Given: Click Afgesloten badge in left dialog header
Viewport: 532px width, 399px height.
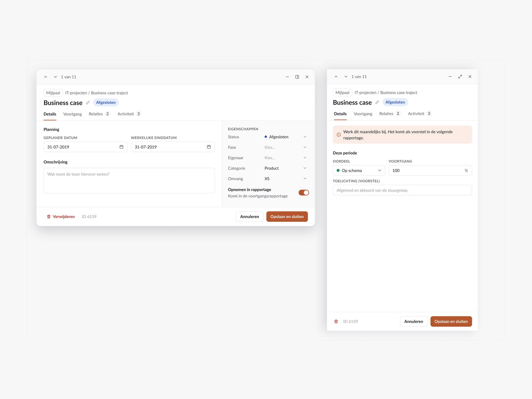Looking at the screenshot, I should coord(106,102).
